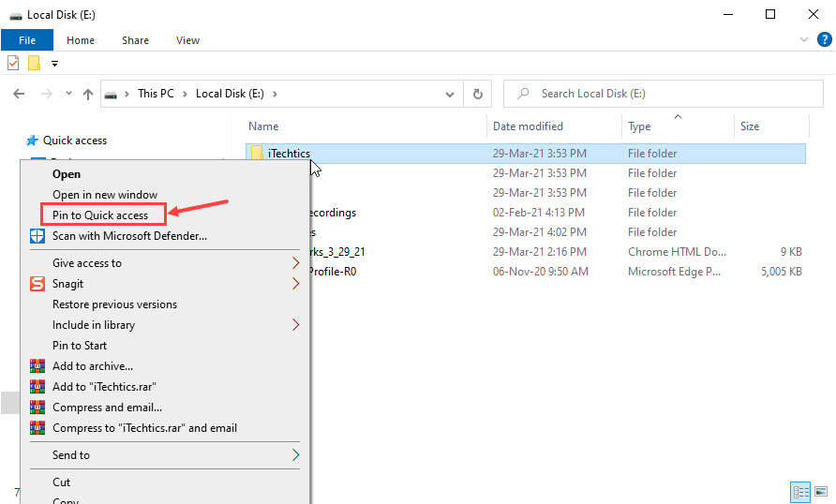Viewport: 836px width, 504px height.
Task: Switch to large icons view button
Action: [821, 492]
